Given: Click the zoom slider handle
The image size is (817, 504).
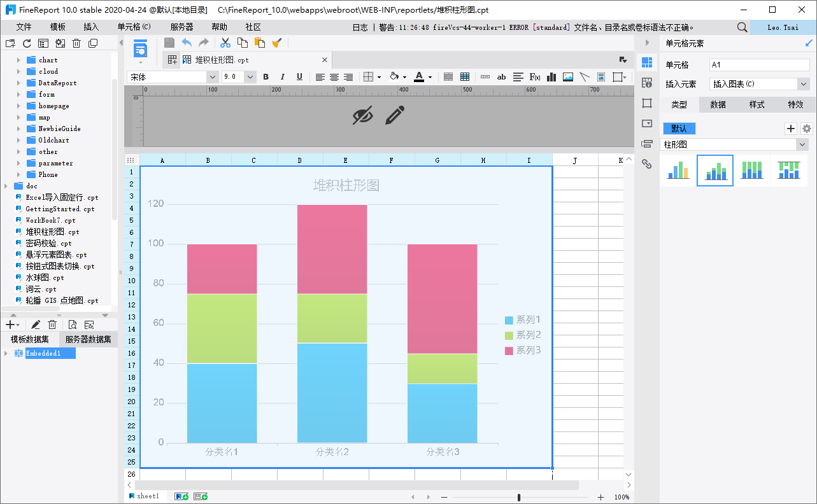Looking at the screenshot, I should [520, 497].
